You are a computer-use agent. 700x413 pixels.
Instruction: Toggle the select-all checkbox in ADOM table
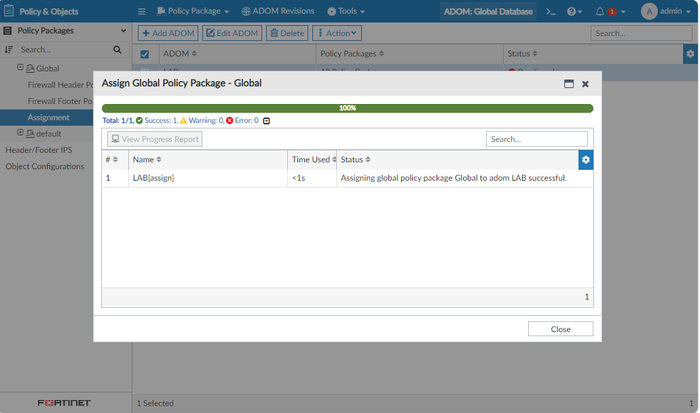145,54
